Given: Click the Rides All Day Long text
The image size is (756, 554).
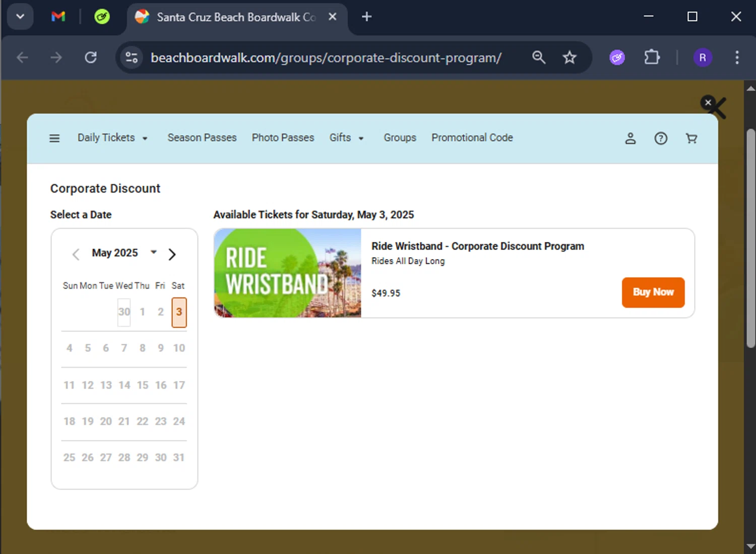Looking at the screenshot, I should click(408, 261).
